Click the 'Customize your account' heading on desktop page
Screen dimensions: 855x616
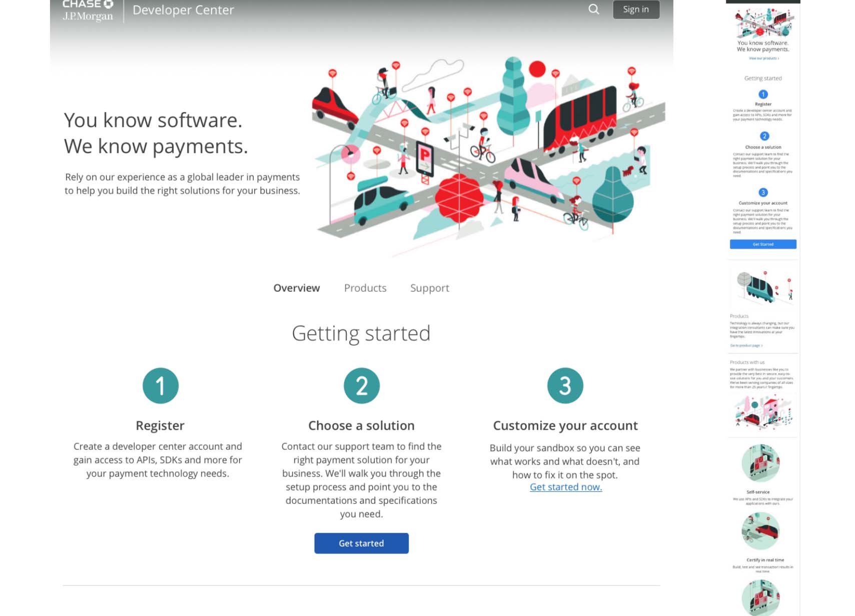[565, 426]
